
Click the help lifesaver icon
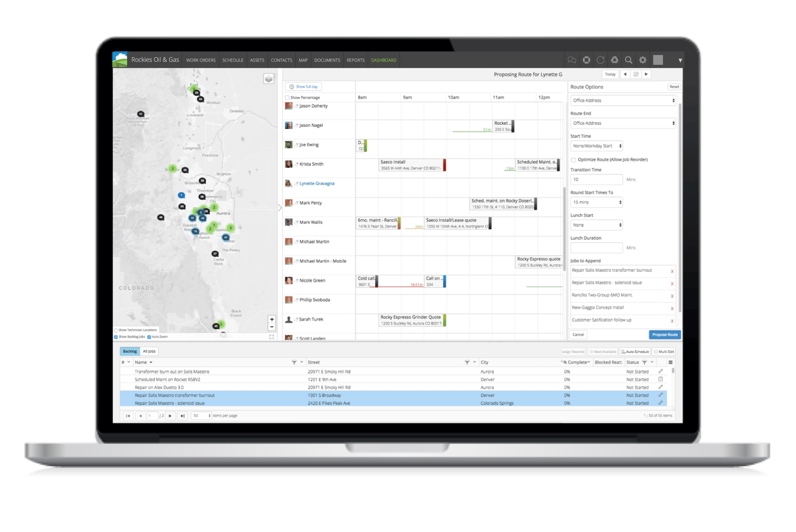[586, 60]
